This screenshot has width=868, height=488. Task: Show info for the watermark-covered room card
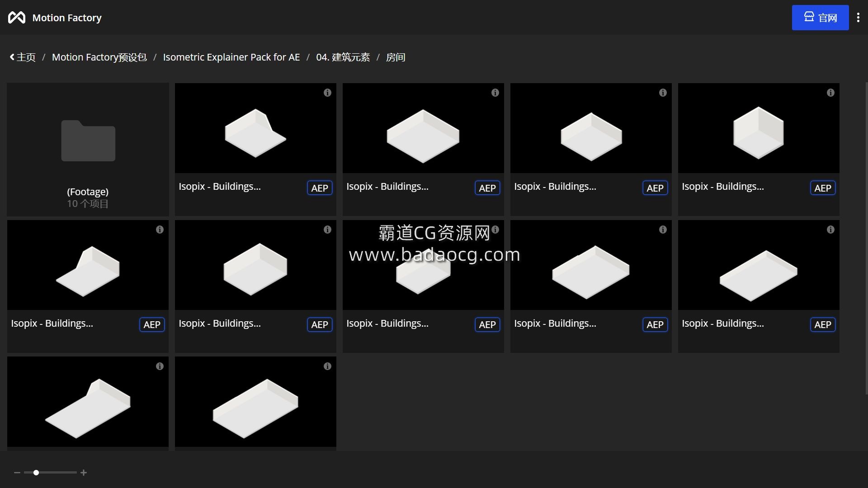tap(495, 230)
